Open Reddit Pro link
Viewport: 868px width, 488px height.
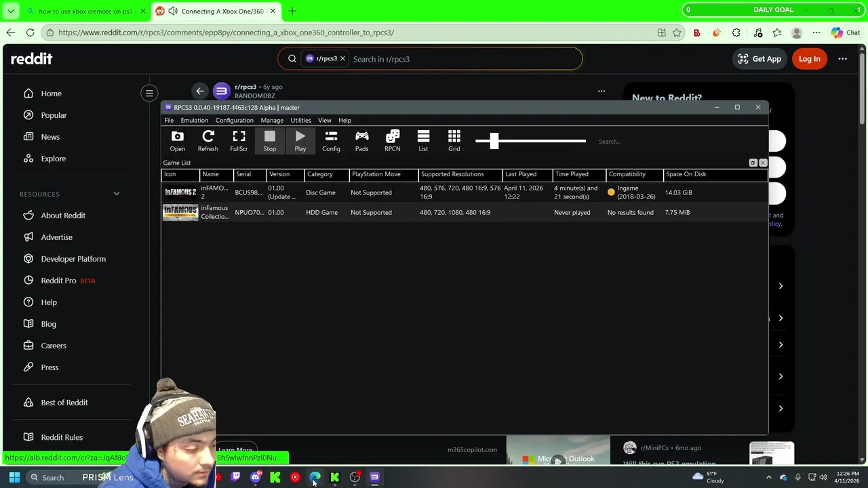tap(58, 281)
